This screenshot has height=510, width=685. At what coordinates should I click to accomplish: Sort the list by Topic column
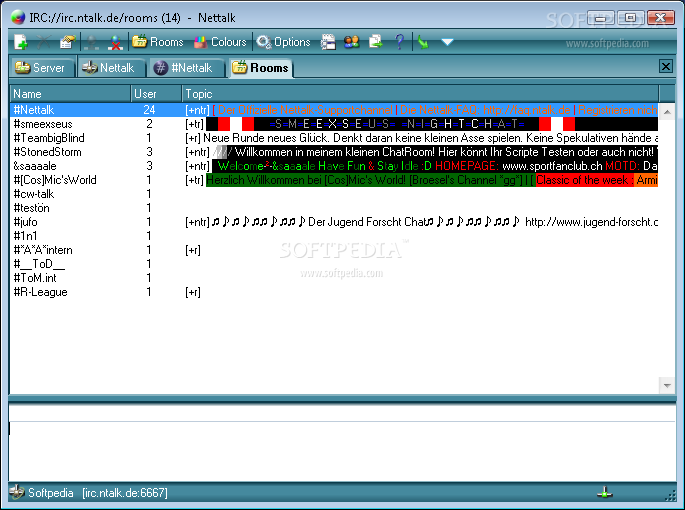[x=420, y=94]
